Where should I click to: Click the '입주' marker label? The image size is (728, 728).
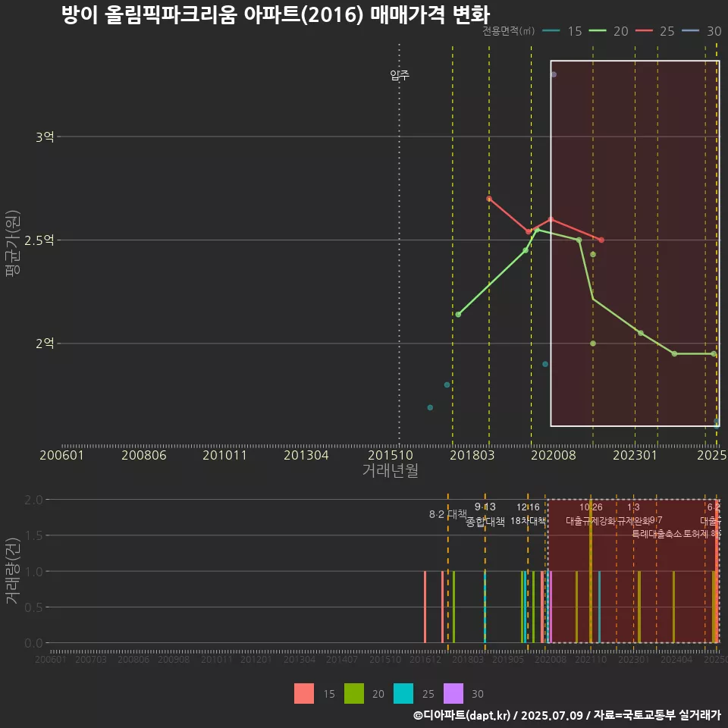(x=400, y=75)
